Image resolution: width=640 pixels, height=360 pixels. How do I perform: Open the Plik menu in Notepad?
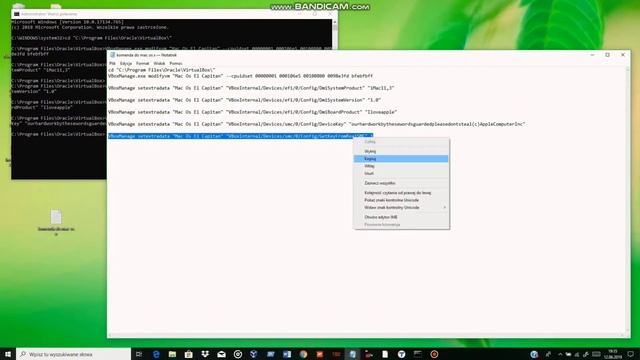pos(112,63)
